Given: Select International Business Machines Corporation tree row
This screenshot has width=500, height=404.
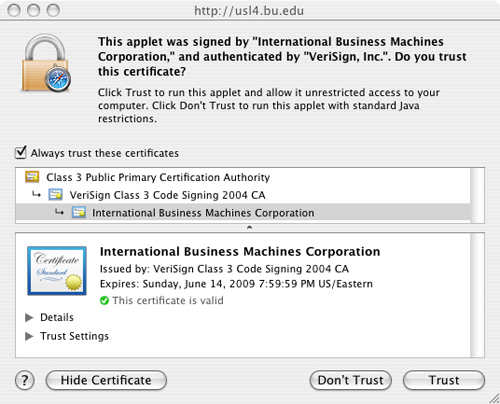Looking at the screenshot, I should click(x=243, y=213).
